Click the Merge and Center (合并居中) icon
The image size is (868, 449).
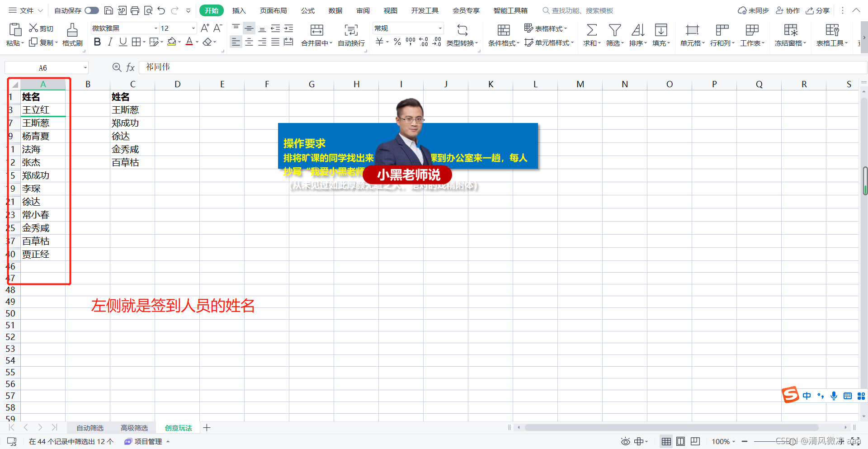316,30
